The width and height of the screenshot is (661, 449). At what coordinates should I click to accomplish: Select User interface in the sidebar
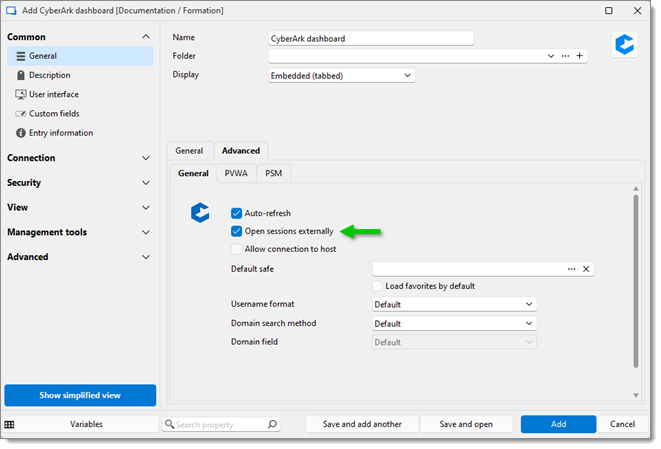coord(54,94)
